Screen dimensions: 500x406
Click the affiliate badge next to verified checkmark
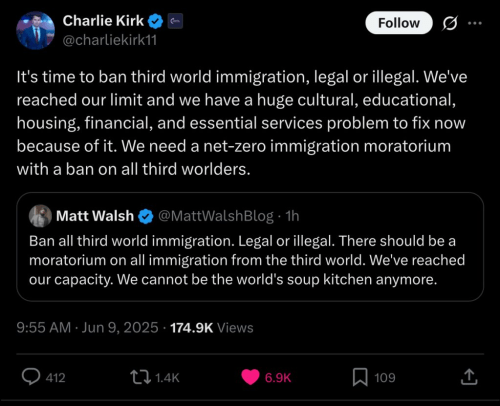(x=175, y=21)
